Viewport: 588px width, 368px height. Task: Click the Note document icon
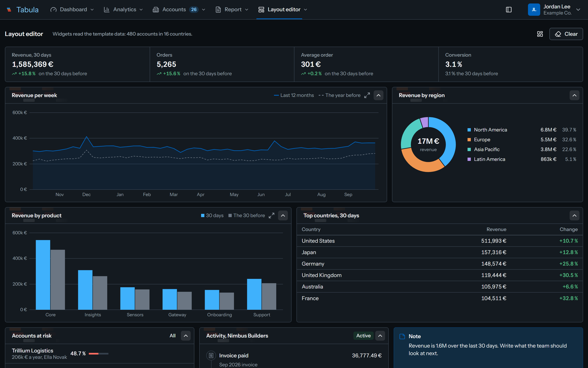pyautogui.click(x=402, y=336)
